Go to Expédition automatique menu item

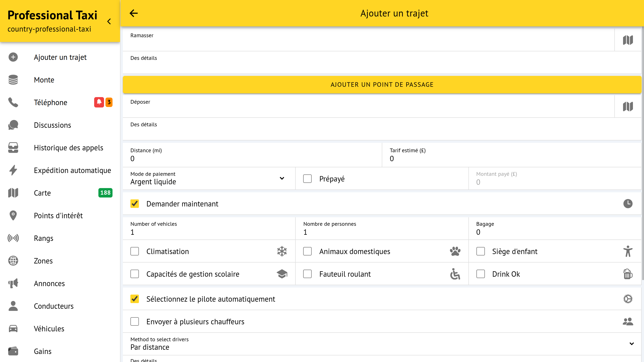pyautogui.click(x=72, y=170)
